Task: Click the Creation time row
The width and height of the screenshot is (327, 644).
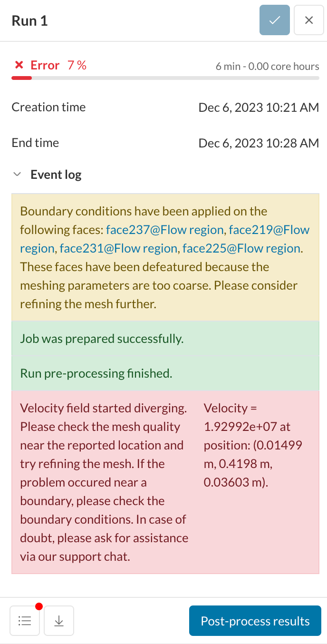Action: 48,107
